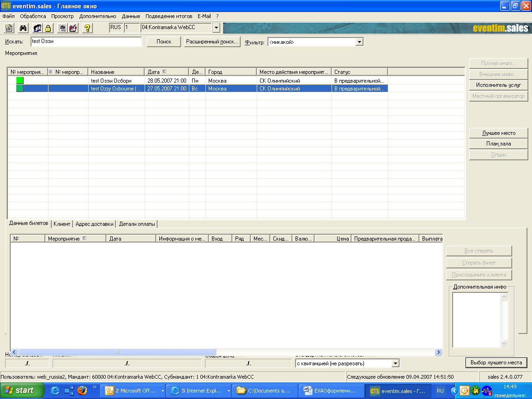Viewport: 532px width, 399px height.
Task: Expand the Microsoft Office taskbar group
Action: click(163, 391)
